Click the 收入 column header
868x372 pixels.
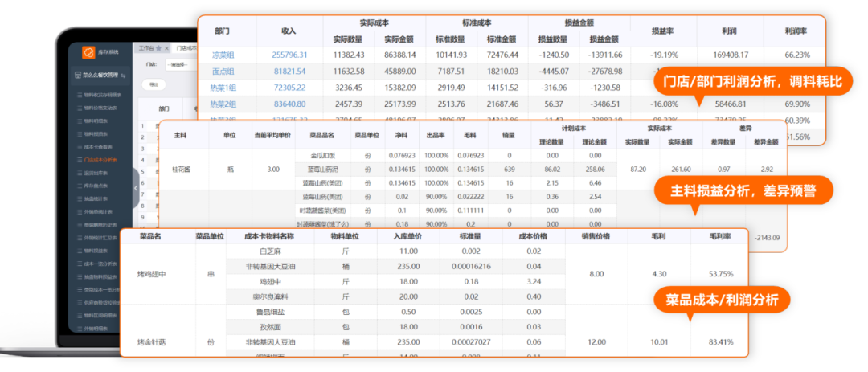tap(289, 31)
